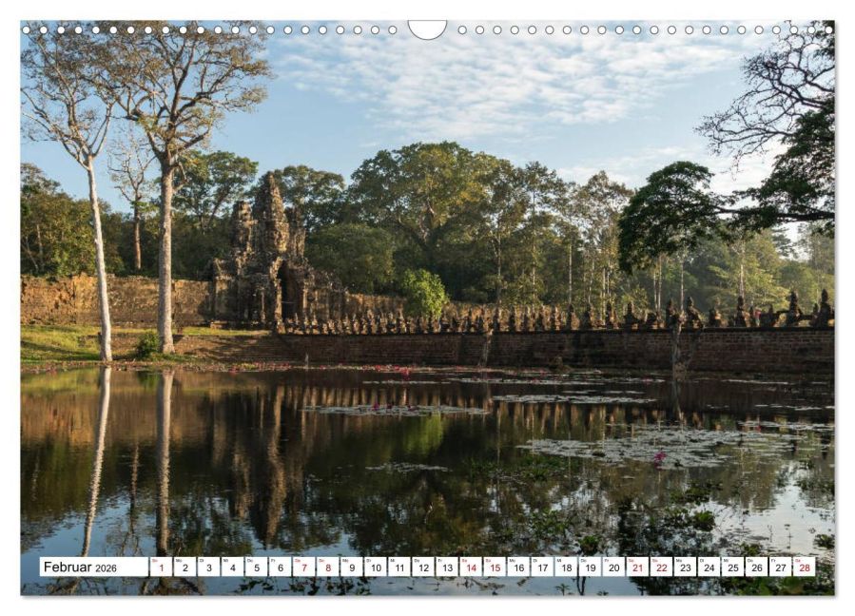The image size is (855, 616).
Task: Select date 10 in the calendar strip
Action: click(376, 567)
